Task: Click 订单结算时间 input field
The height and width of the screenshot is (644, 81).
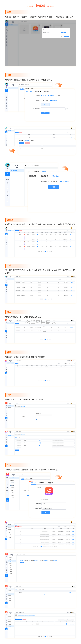Action: 53,109
